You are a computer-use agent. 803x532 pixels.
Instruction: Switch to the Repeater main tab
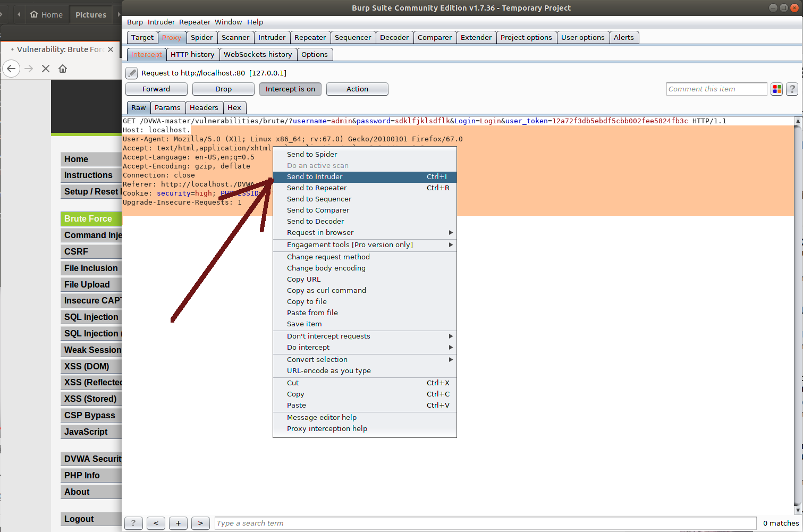click(310, 38)
